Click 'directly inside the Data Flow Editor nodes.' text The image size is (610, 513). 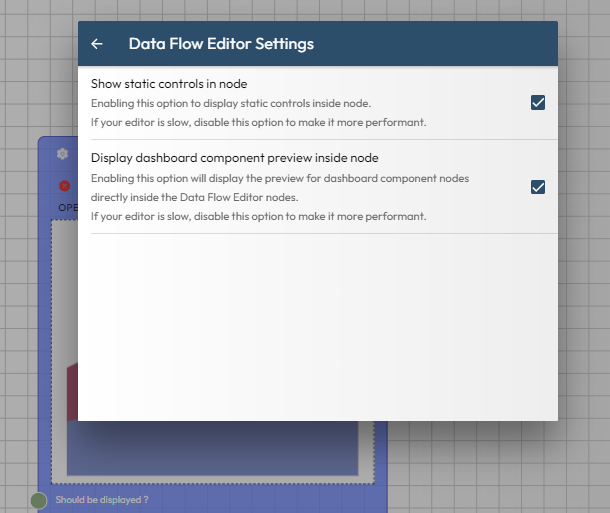(195, 197)
